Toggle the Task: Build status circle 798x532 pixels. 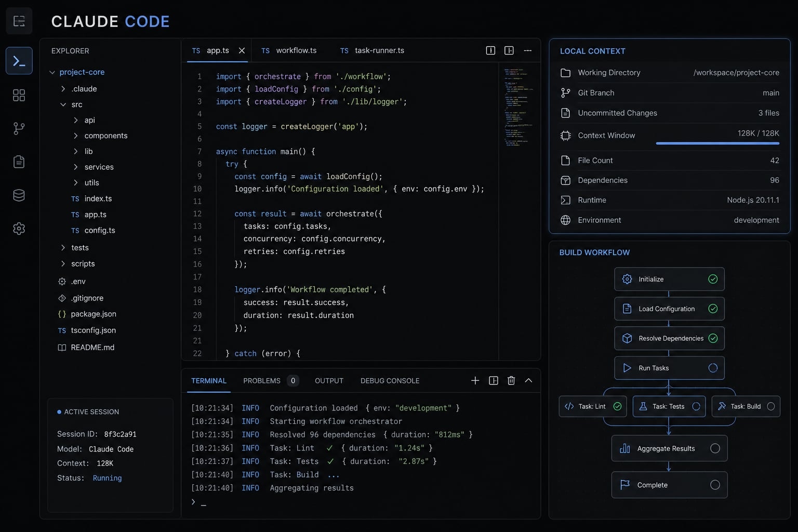tap(771, 406)
